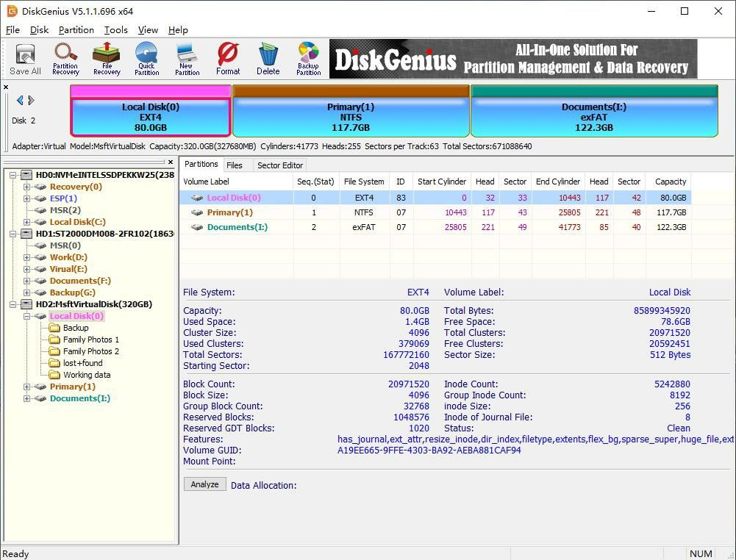The height and width of the screenshot is (560, 736).
Task: Open the Help menu
Action: pos(178,30)
